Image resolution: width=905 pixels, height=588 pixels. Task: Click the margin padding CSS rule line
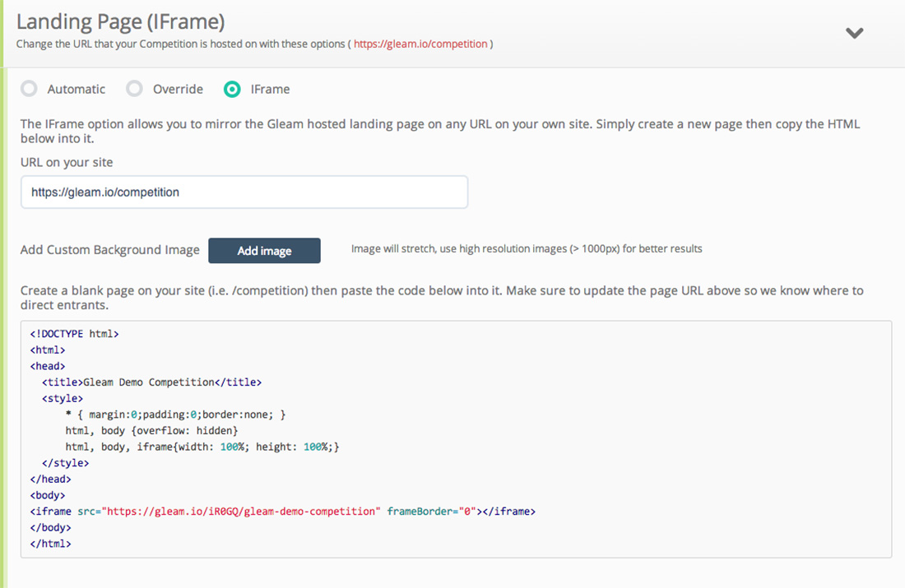click(175, 414)
